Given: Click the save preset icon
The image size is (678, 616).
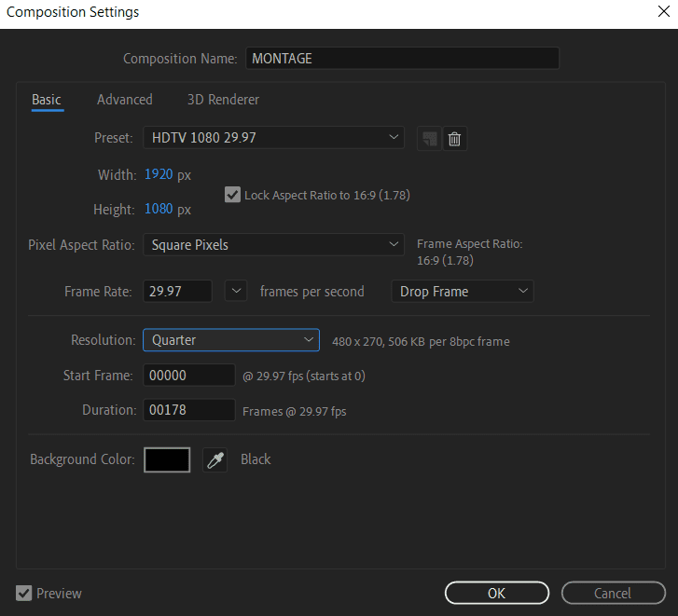Looking at the screenshot, I should (x=429, y=139).
